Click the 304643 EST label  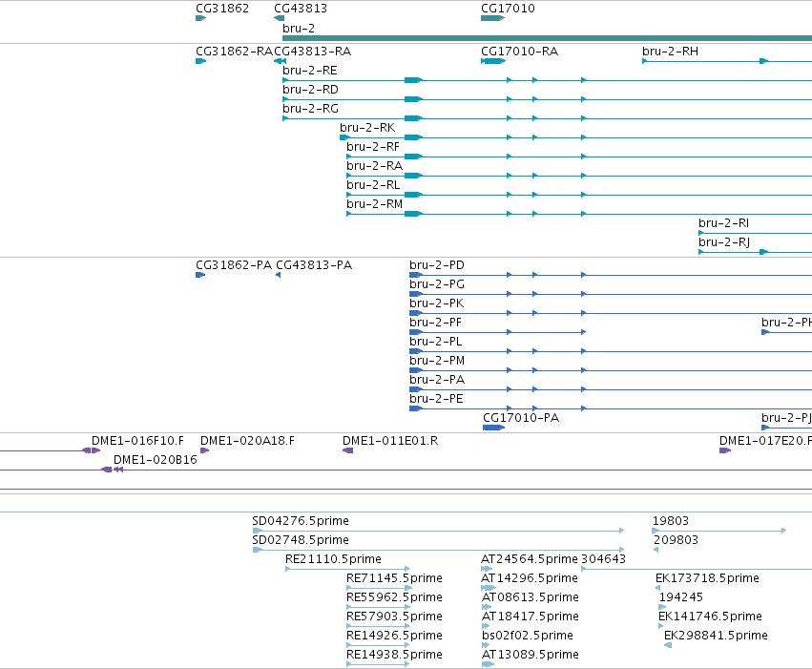pos(603,559)
